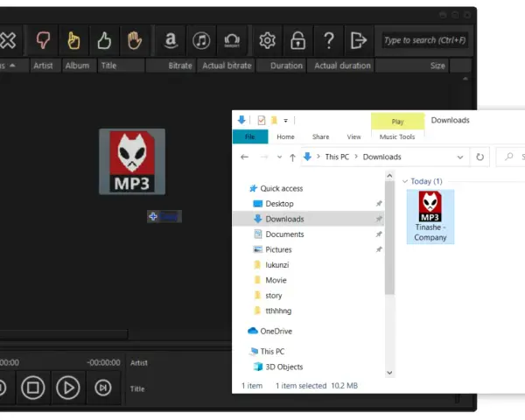525x420 pixels.
Task: Click the new folder icon in title bar
Action: 274,120
